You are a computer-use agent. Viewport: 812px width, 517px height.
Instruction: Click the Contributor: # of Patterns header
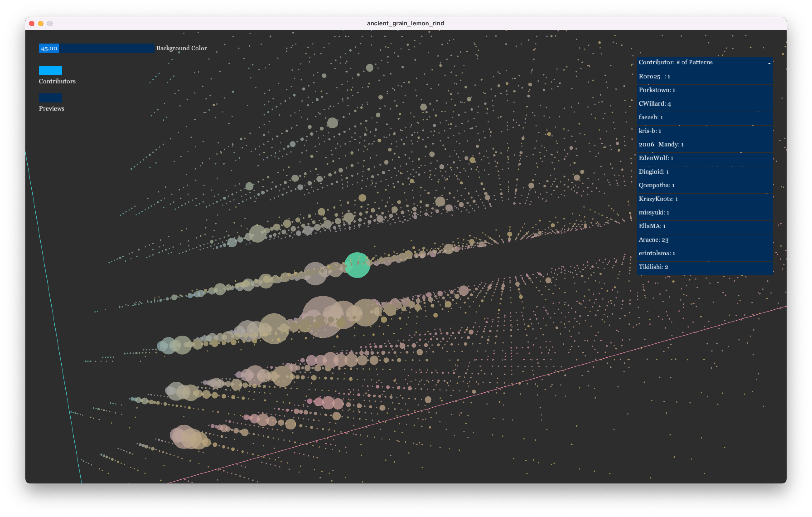675,62
